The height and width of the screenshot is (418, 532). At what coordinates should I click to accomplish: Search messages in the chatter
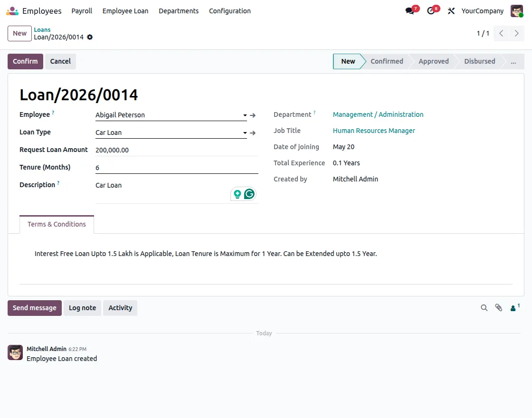point(484,308)
